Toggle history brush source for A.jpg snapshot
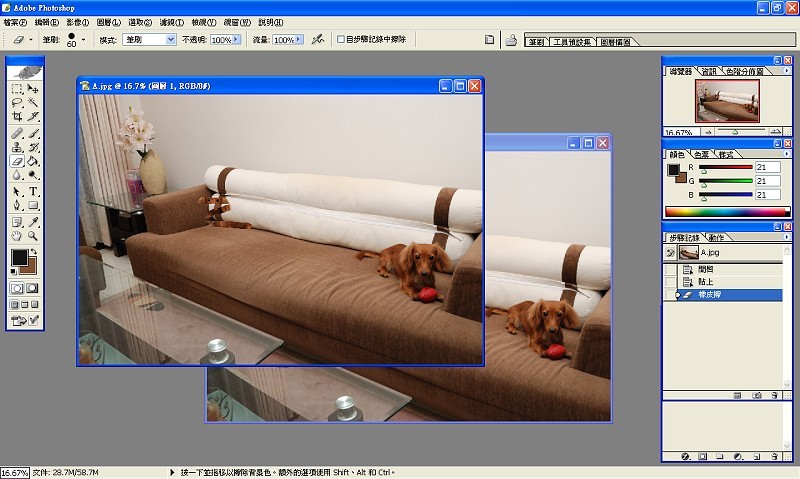 670,253
